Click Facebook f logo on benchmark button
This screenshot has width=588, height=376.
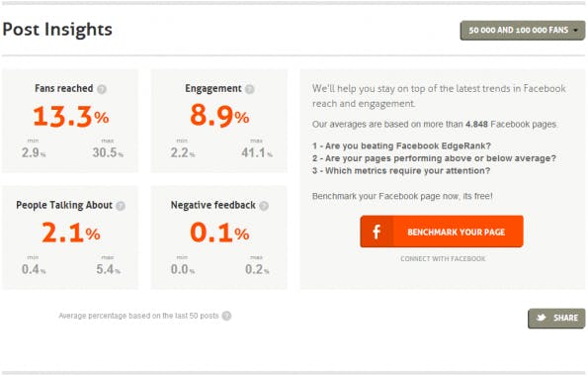coord(377,232)
